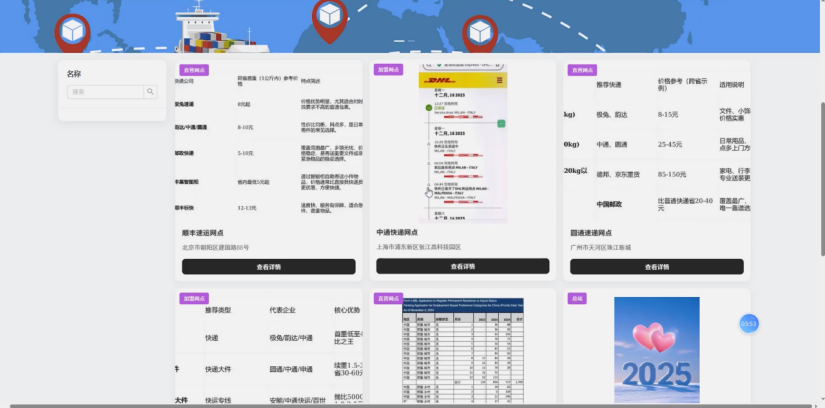Open details for 顺丰速运网点
825x408 pixels.
click(269, 267)
